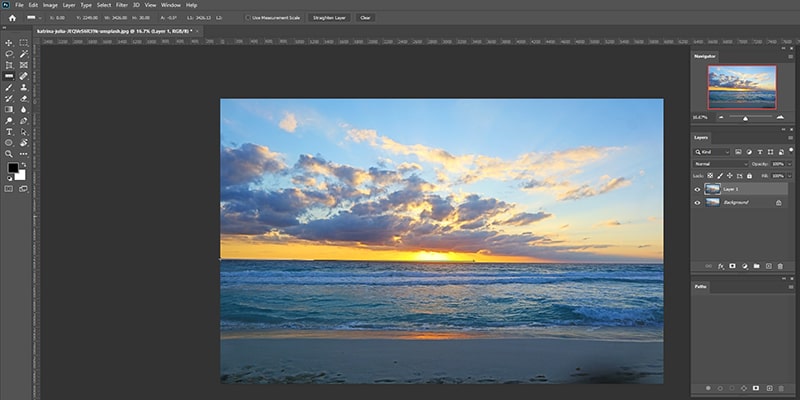
Task: Open the Window menu
Action: tap(171, 5)
